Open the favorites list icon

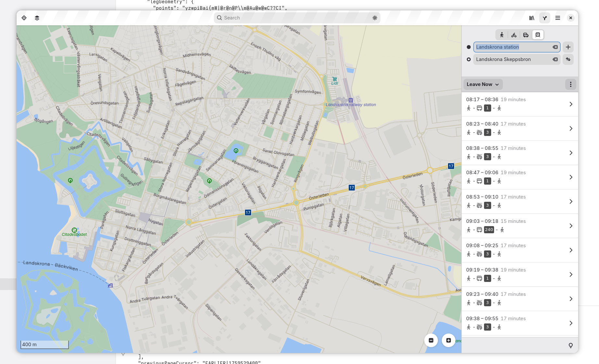[x=532, y=18]
